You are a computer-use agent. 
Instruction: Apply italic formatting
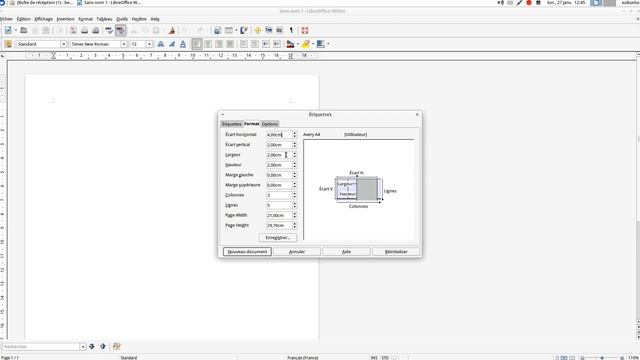[172, 44]
